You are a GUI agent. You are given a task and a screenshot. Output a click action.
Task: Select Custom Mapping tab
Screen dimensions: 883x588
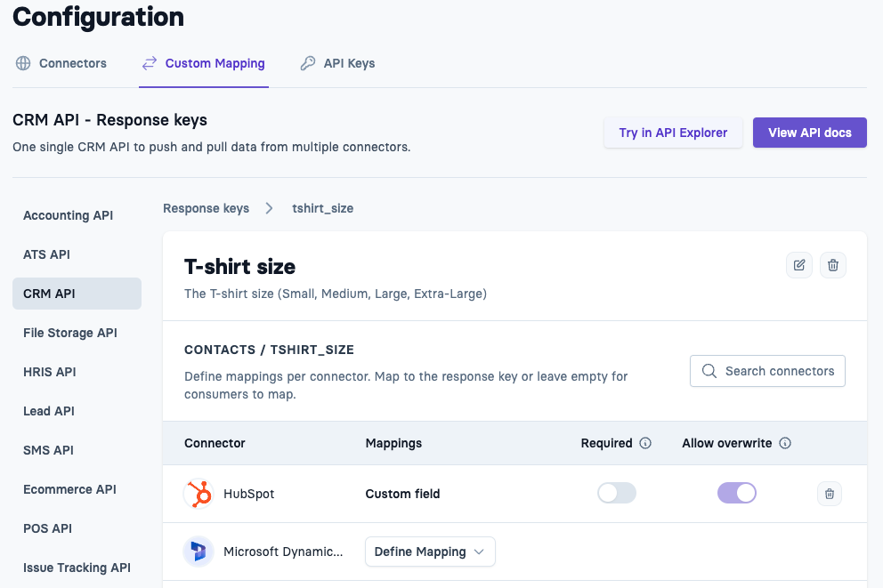[204, 63]
